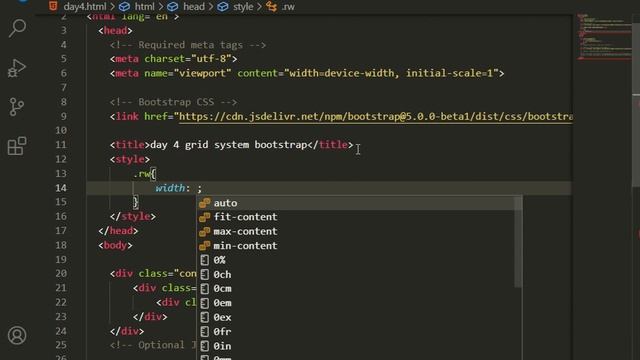Click line number 20 in gutter
Screen dimensions: 640x360
pyautogui.click(x=61, y=273)
